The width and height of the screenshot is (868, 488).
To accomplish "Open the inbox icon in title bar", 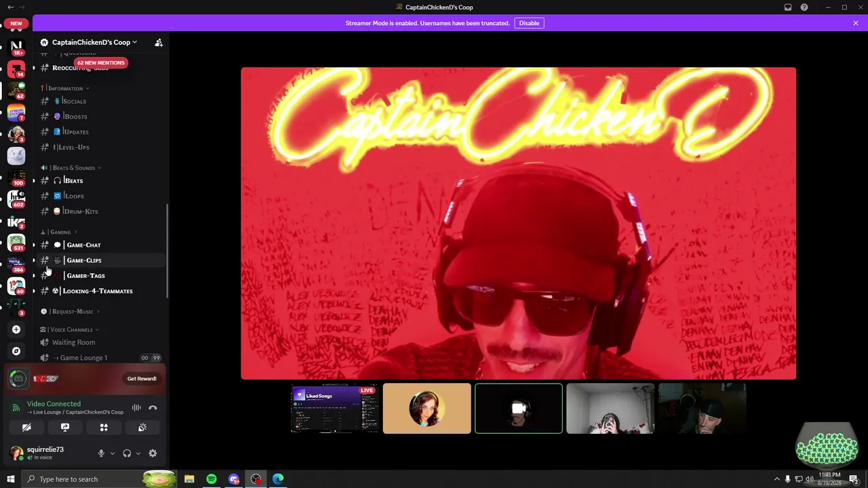I will (788, 7).
